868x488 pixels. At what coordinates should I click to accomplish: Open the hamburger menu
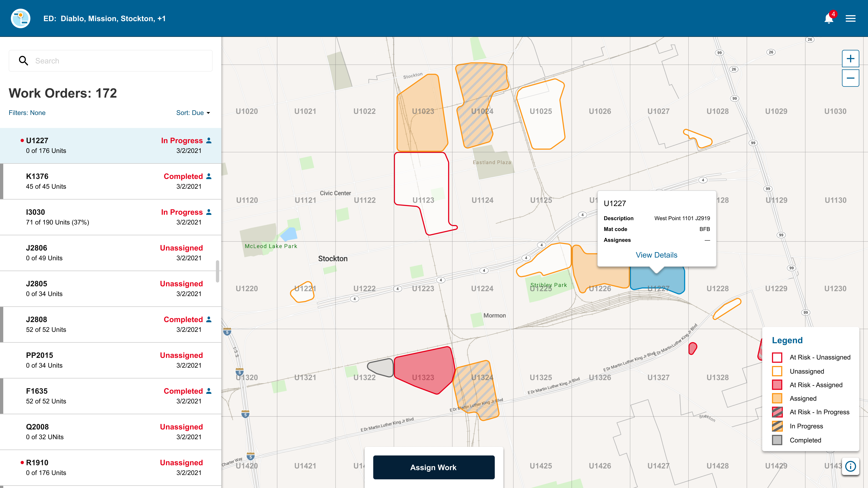coord(850,18)
